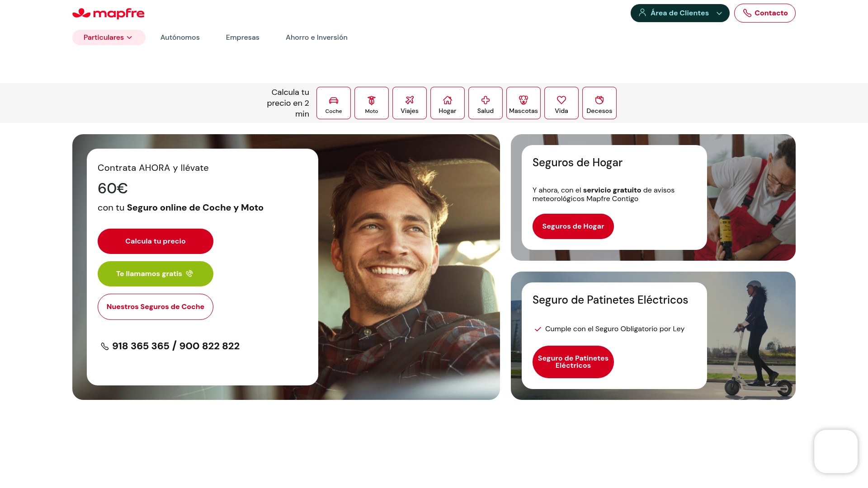Expand the Particulares menu chevron
This screenshot has height=488, width=868.
129,38
